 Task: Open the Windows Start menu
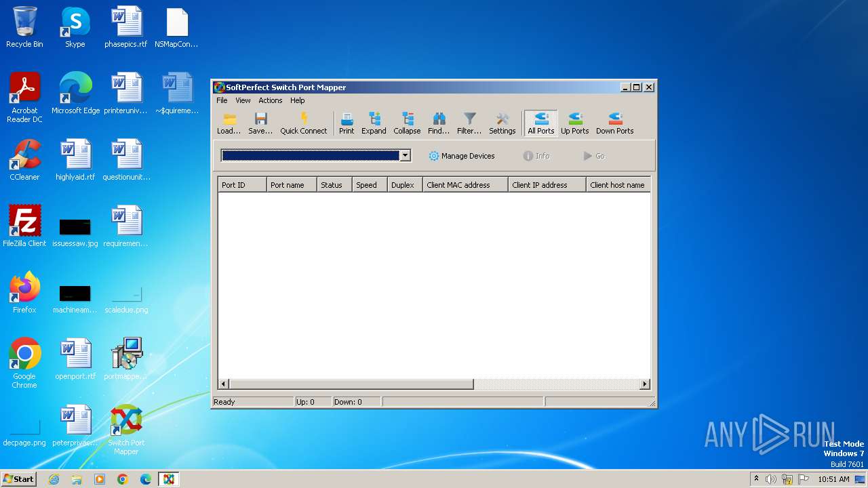[18, 479]
